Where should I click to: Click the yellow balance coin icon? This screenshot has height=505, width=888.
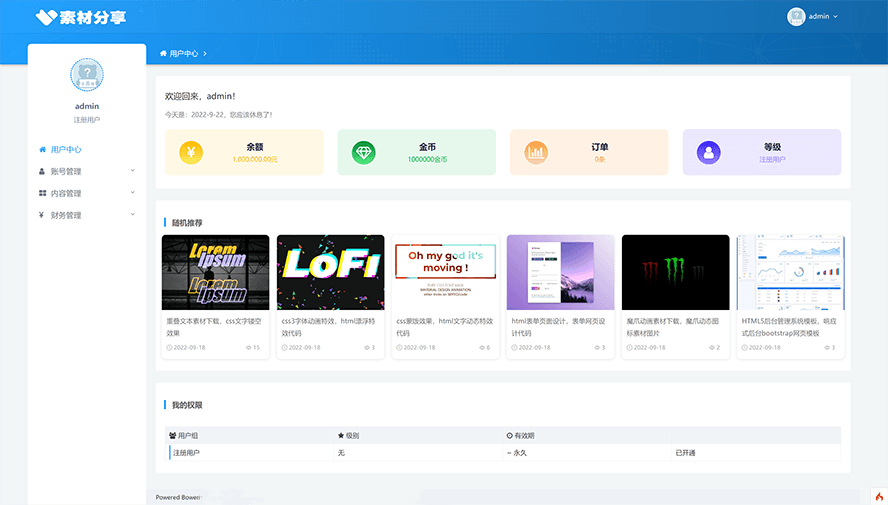click(191, 152)
